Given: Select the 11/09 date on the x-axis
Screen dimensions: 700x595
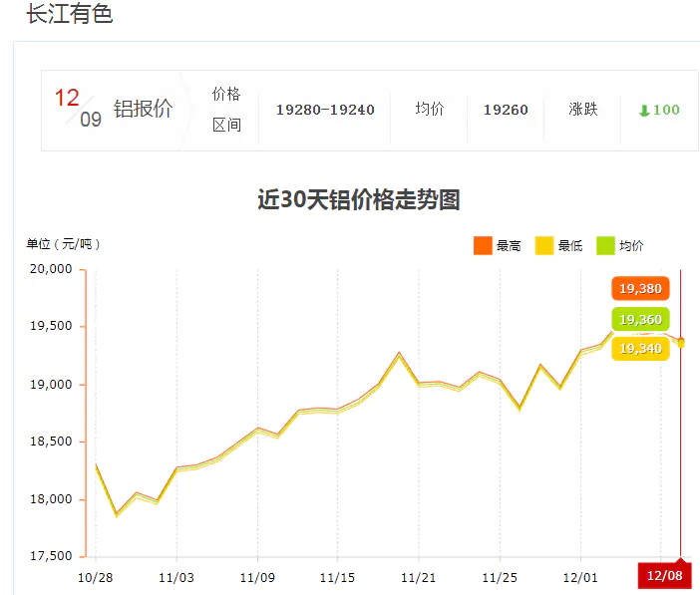Looking at the screenshot, I should point(257,576).
